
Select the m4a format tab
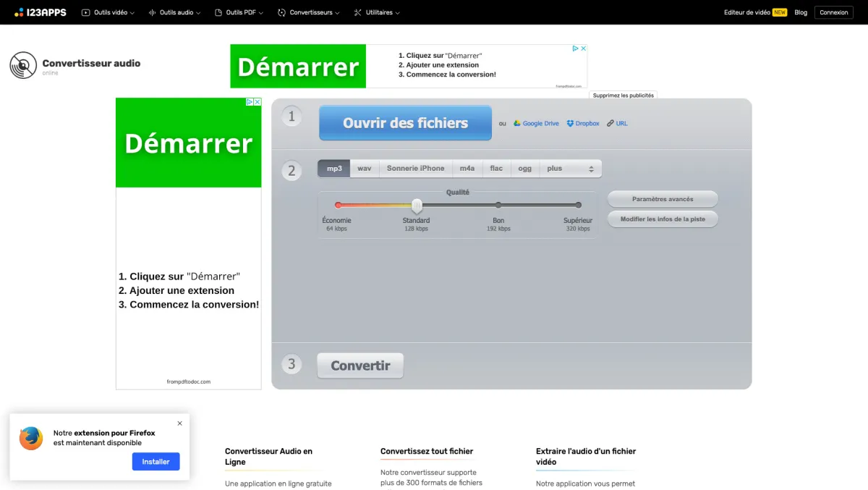[467, 169]
